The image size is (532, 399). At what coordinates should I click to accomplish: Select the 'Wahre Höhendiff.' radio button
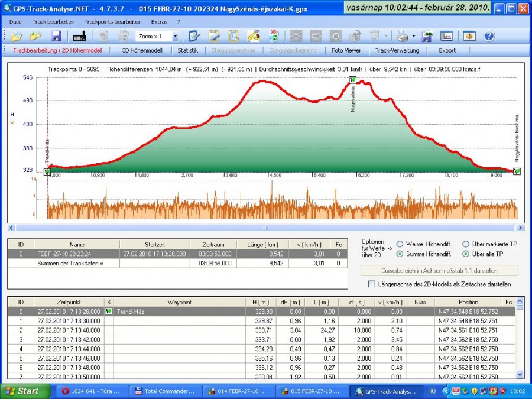(400, 244)
